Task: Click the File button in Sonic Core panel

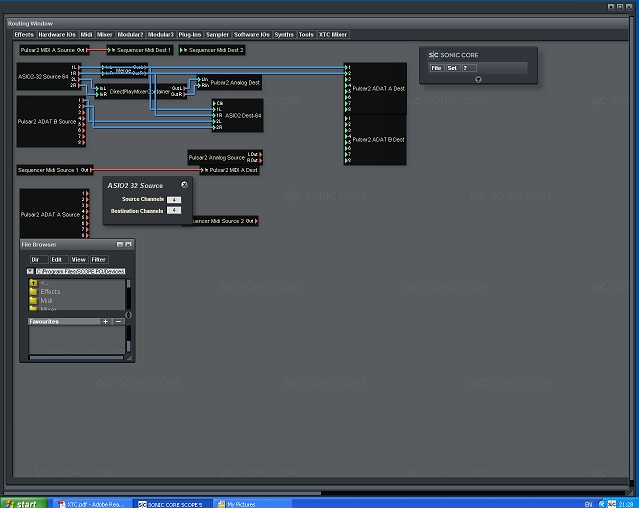Action: pyautogui.click(x=436, y=68)
